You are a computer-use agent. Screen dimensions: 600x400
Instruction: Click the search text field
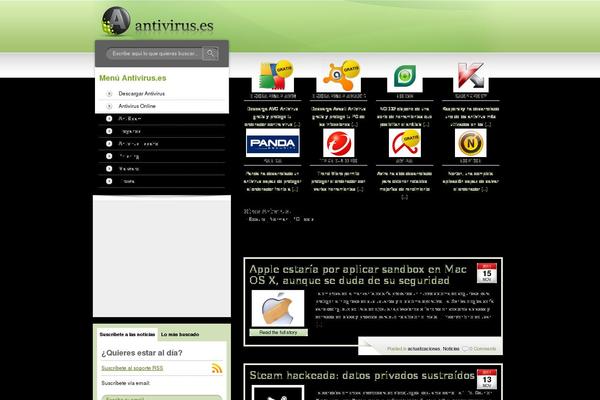point(154,54)
